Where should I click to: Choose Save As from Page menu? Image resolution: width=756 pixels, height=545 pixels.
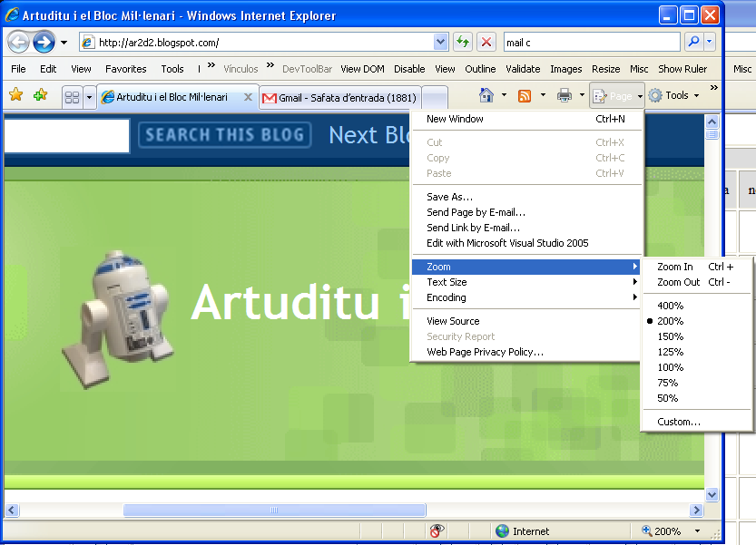[528, 197]
